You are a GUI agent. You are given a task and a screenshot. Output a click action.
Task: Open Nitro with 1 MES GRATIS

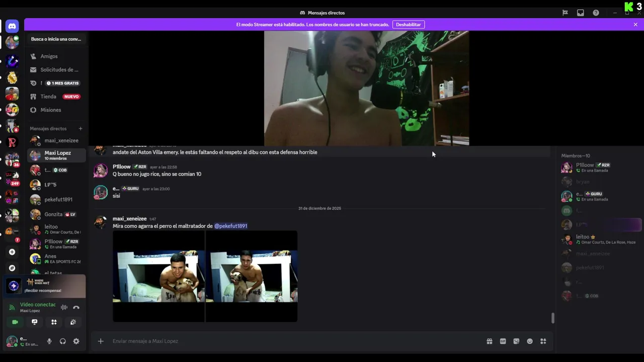point(55,83)
